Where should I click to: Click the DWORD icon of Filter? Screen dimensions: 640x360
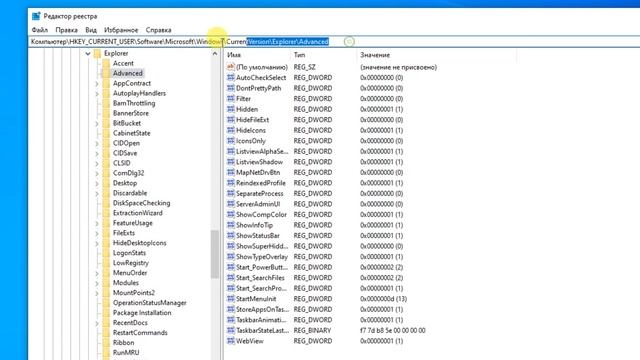[x=231, y=99]
